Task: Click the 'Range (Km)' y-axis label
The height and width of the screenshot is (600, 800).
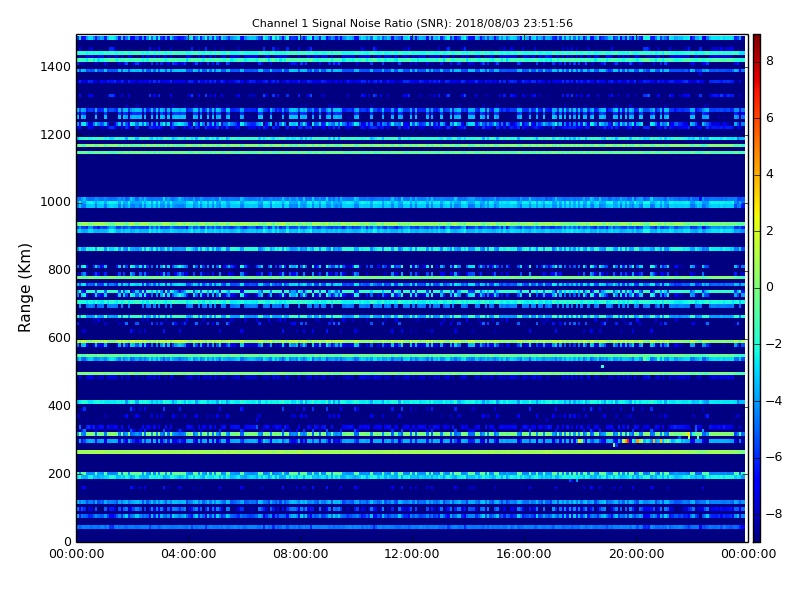Action: pyautogui.click(x=24, y=288)
